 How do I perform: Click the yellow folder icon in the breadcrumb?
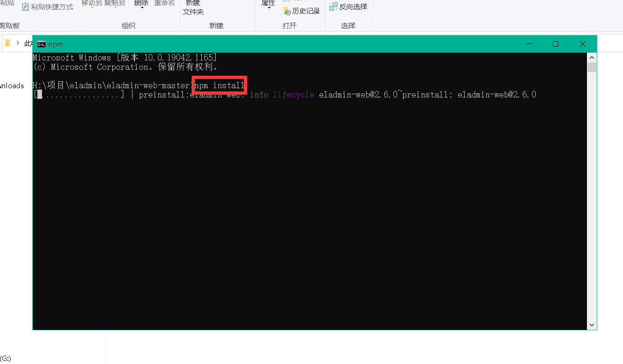[6, 42]
